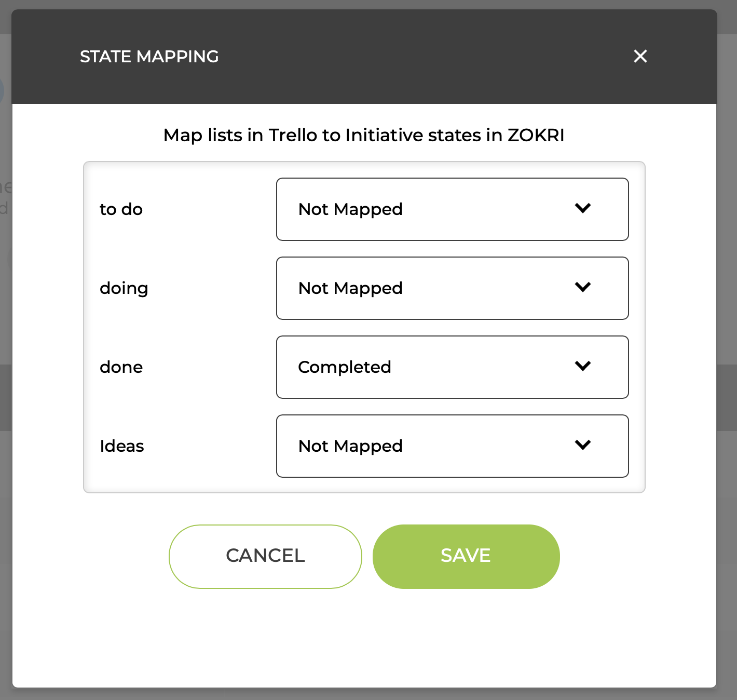The width and height of the screenshot is (737, 700).
Task: Open the 'Not Mapped' dropdown for 'doing'
Action: (x=452, y=288)
